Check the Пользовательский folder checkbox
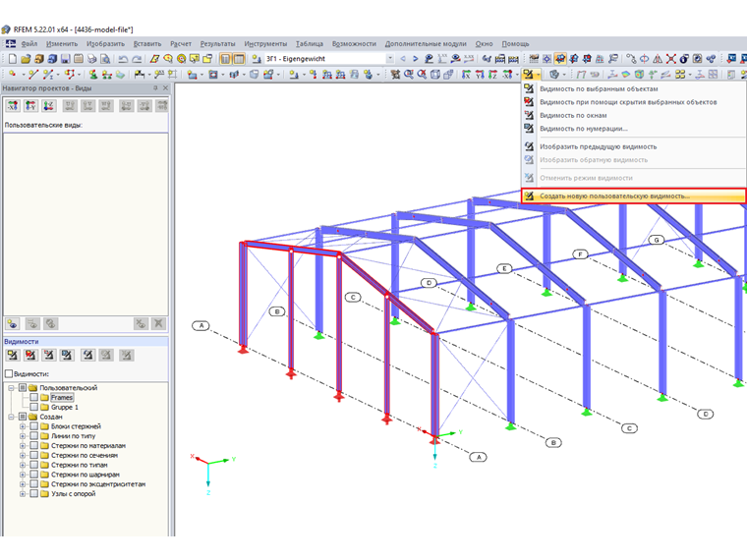The height and width of the screenshot is (560, 747). point(23,388)
